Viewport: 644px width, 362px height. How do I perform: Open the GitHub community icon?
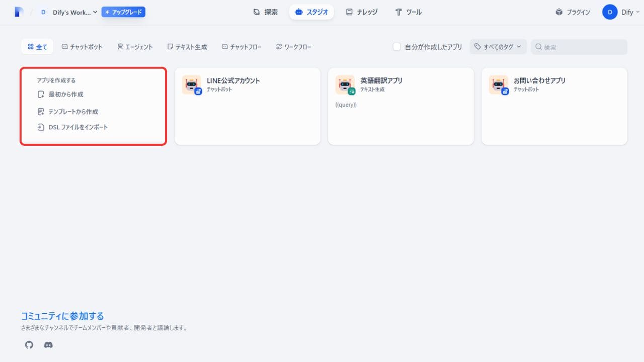tap(29, 345)
